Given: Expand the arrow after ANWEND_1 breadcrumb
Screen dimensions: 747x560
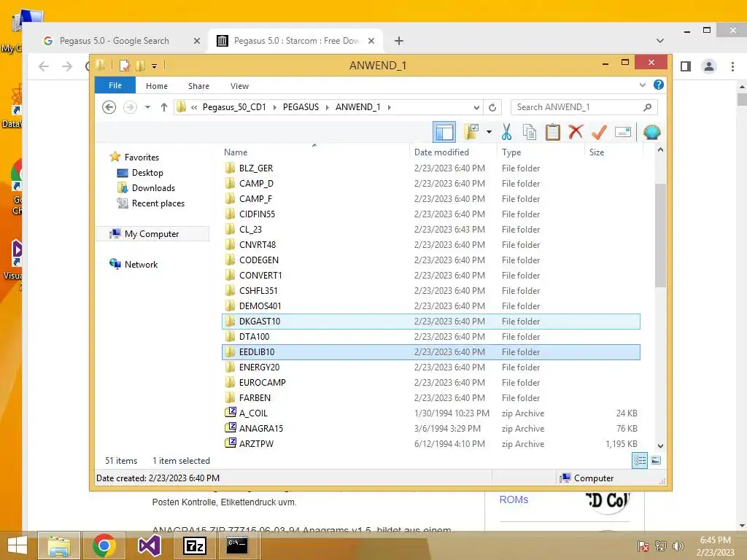Looking at the screenshot, I should (390, 107).
